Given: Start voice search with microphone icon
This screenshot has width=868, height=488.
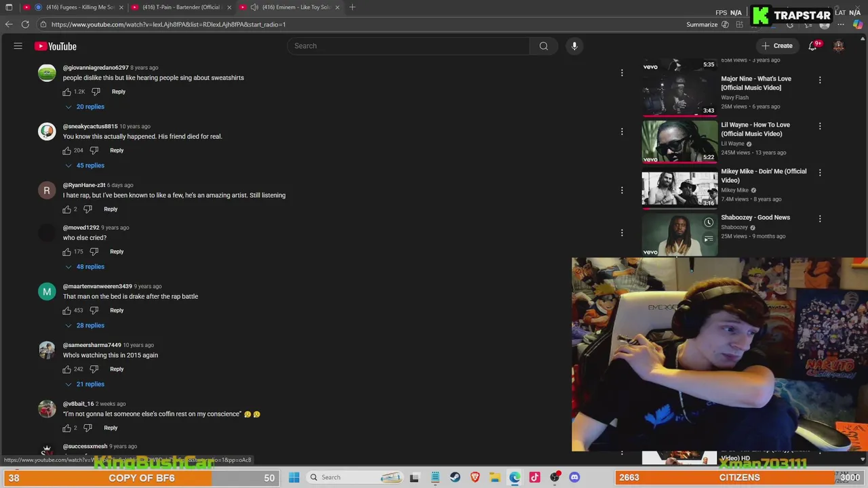Looking at the screenshot, I should pos(574,46).
